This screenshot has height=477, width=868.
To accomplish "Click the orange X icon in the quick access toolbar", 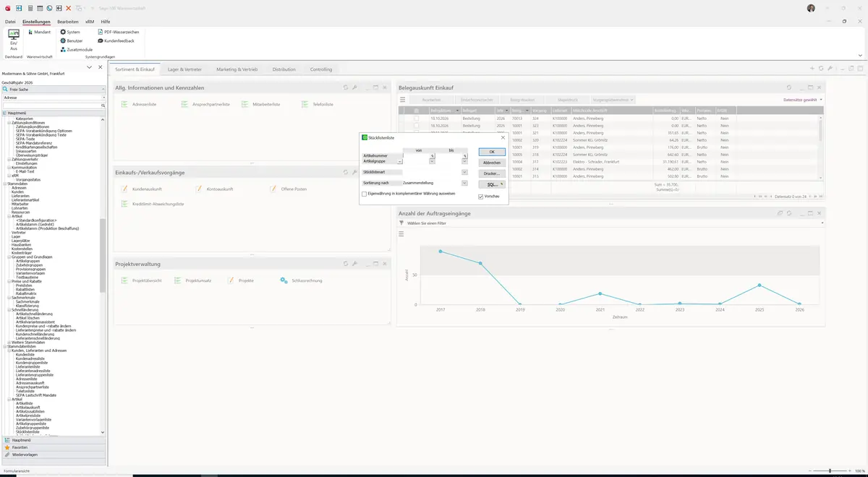I will coord(68,8).
